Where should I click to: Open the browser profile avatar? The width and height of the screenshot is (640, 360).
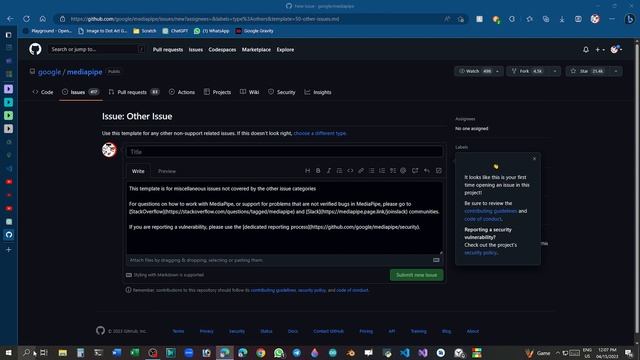click(x=595, y=19)
